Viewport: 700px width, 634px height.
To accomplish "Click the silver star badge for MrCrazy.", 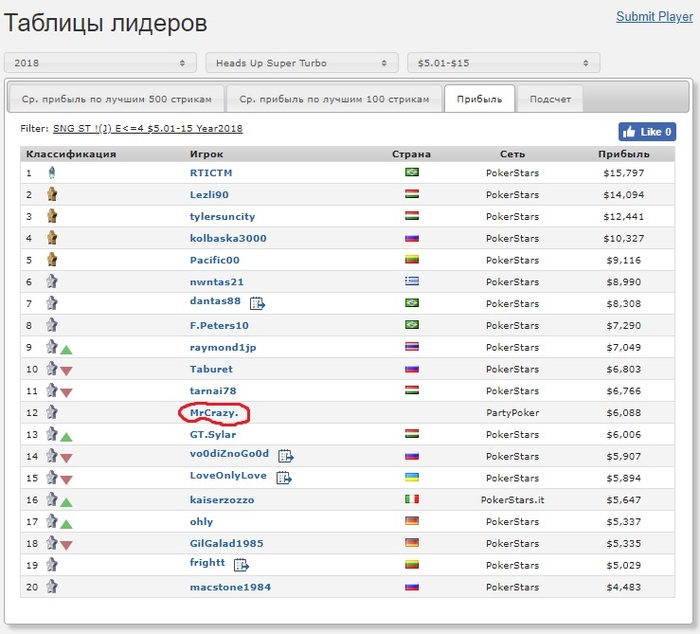I will point(52,412).
